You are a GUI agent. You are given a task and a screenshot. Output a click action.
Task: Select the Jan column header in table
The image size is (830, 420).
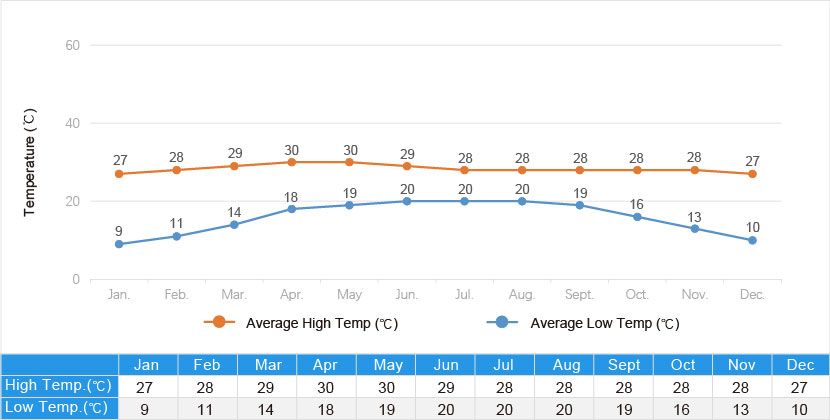(x=148, y=364)
